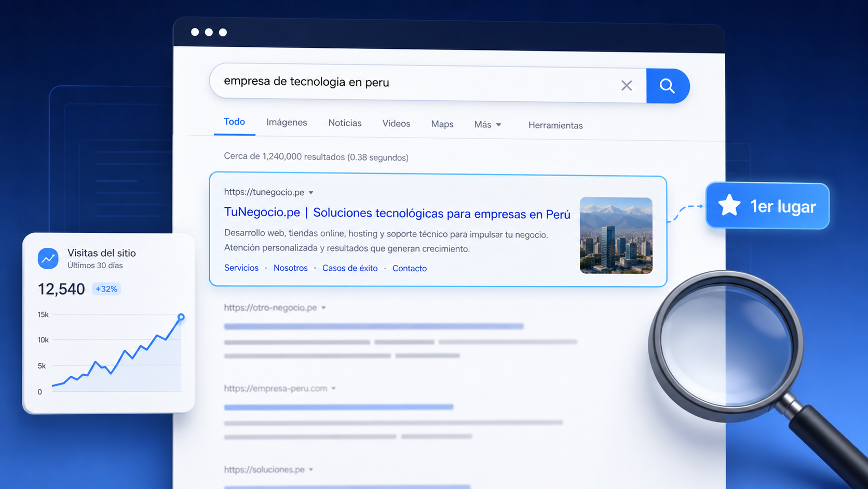This screenshot has width=868, height=489.
Task: Click the Visitas del sitio heading
Action: 102,253
